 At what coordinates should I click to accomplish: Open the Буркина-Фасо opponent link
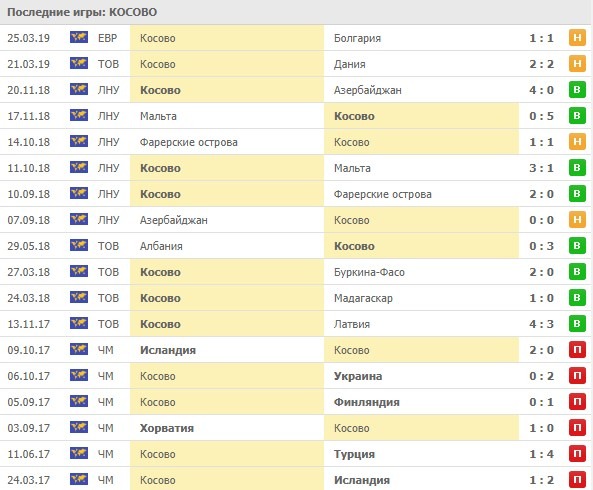click(x=369, y=272)
